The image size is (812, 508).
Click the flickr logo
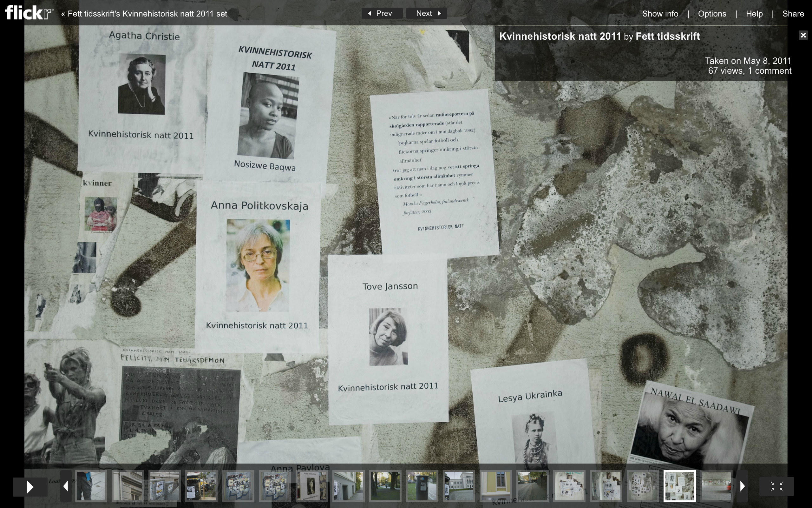point(29,13)
